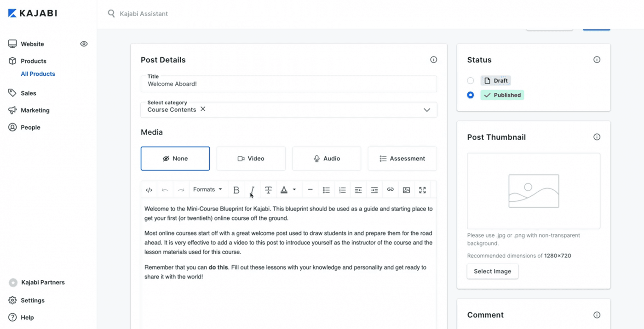Choose Assessment as the media type
The width and height of the screenshot is (644, 329).
402,159
